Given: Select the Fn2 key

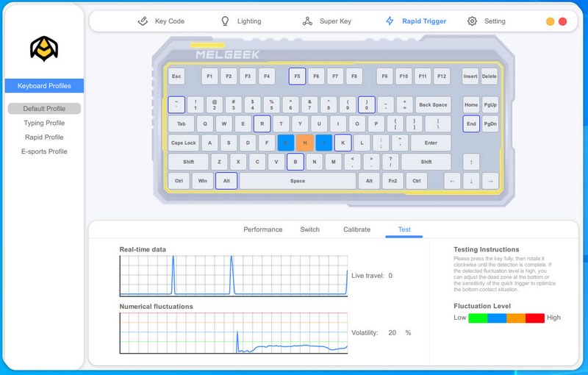Looking at the screenshot, I should tap(392, 181).
